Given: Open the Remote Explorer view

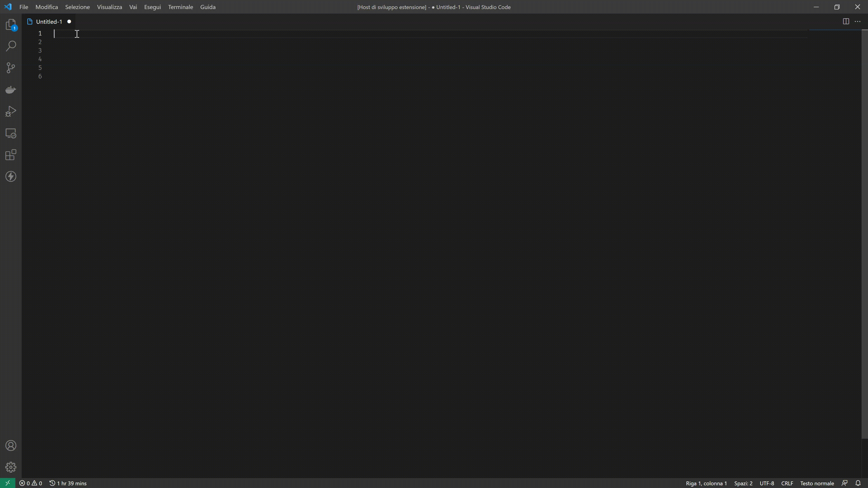Looking at the screenshot, I should pos(11,133).
